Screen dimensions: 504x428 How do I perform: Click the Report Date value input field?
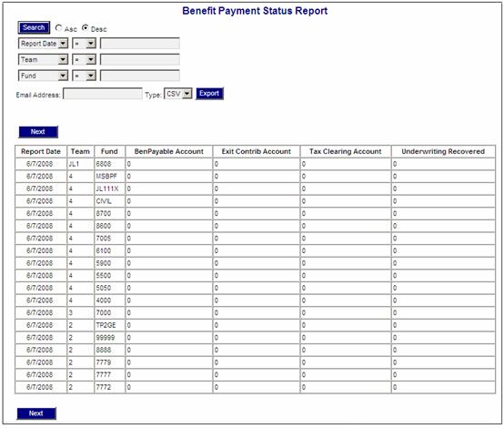point(140,44)
